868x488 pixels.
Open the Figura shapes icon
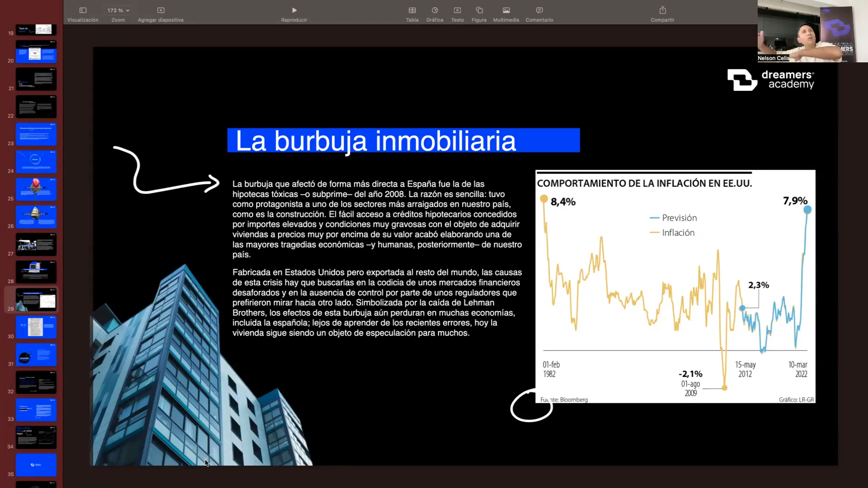pyautogui.click(x=479, y=10)
